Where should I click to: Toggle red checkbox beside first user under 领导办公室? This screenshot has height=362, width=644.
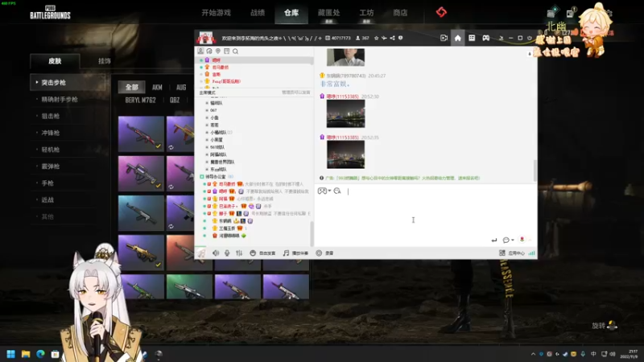tap(209, 184)
